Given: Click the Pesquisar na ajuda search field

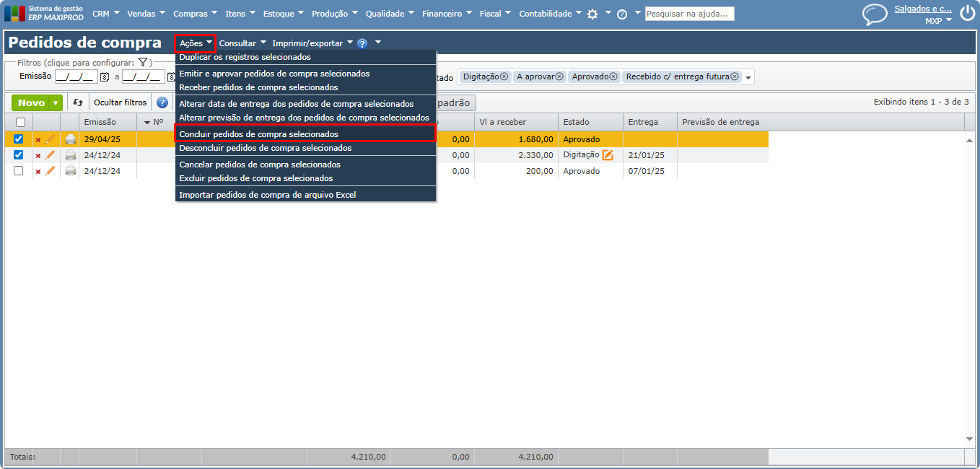Looking at the screenshot, I should [689, 14].
